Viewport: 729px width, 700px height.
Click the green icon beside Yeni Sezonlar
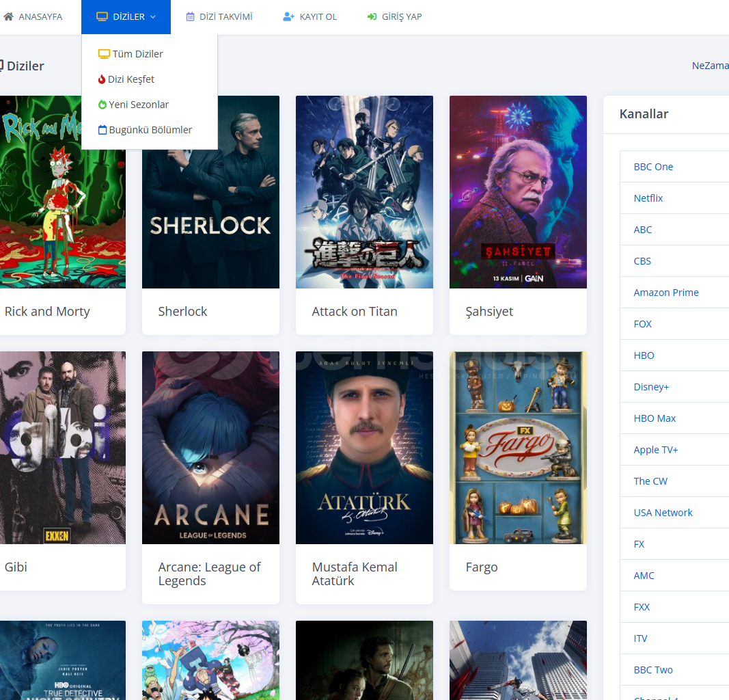(102, 105)
